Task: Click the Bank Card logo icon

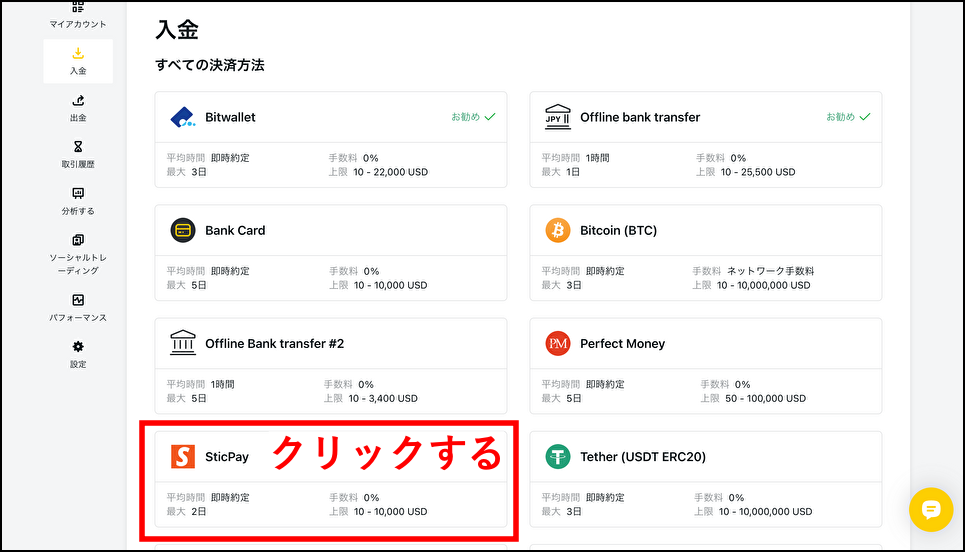Action: pyautogui.click(x=183, y=230)
